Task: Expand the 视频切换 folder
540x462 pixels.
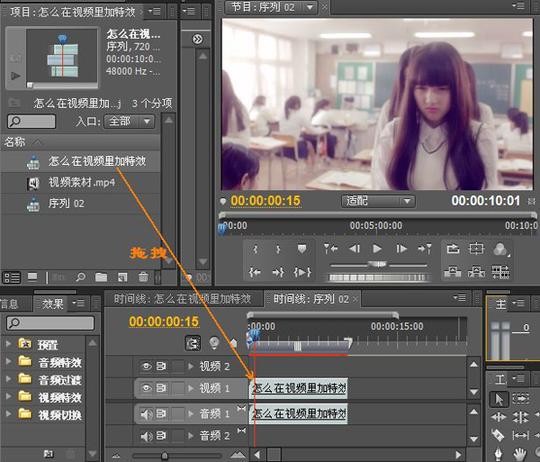Action: coord(9,413)
